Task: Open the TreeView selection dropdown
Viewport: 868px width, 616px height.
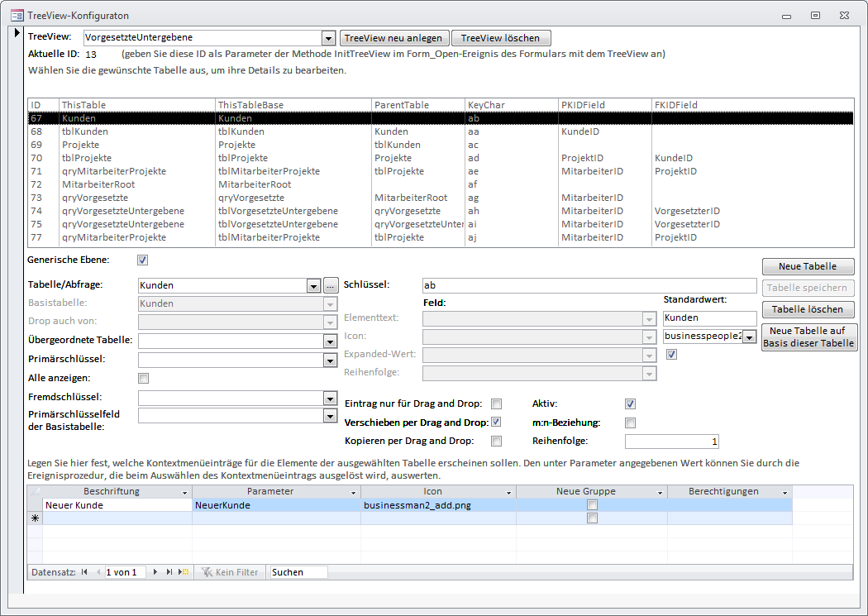Action: coord(328,38)
